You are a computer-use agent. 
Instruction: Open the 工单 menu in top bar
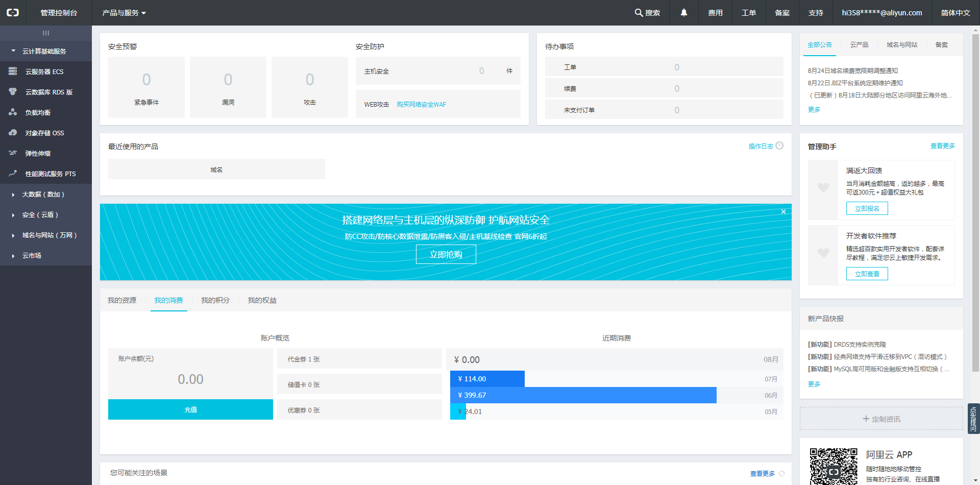[749, 13]
